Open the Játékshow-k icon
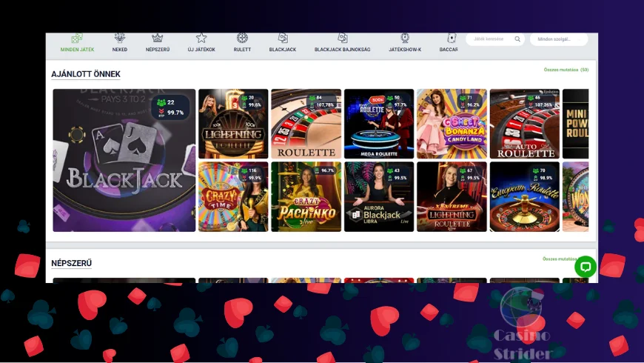Image resolution: width=644 pixels, height=363 pixels. point(405,38)
